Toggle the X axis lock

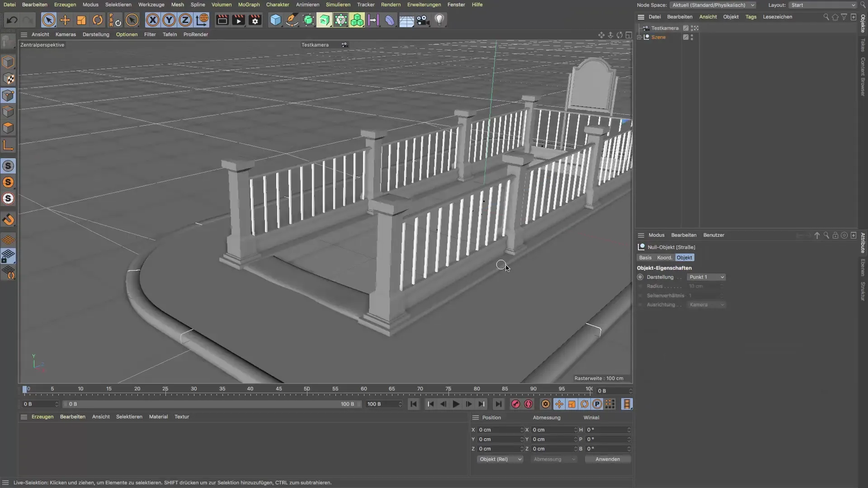tap(153, 20)
